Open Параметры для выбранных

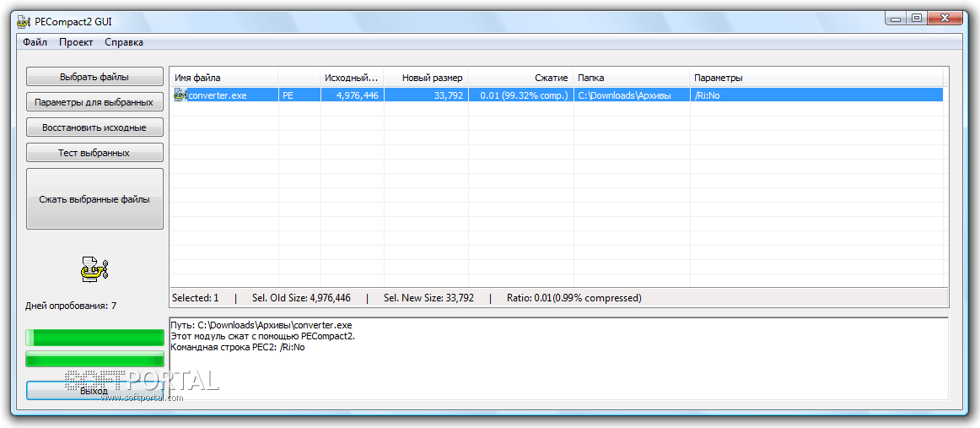[x=94, y=102]
